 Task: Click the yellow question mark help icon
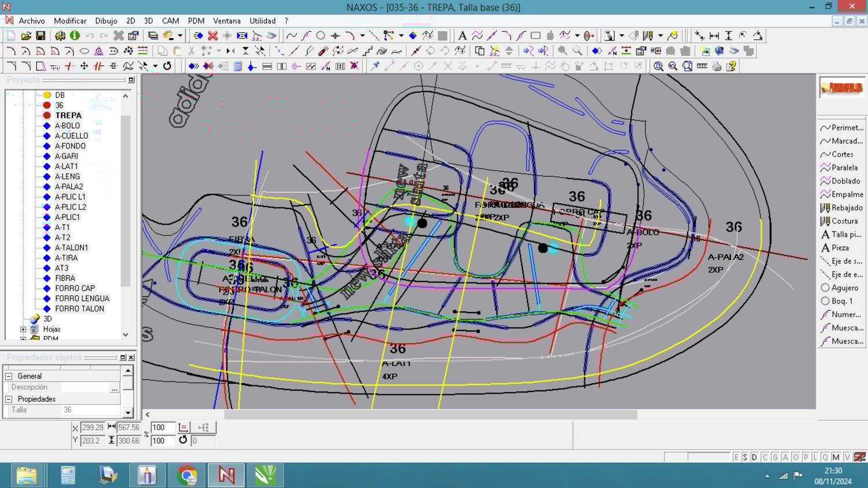(x=731, y=66)
